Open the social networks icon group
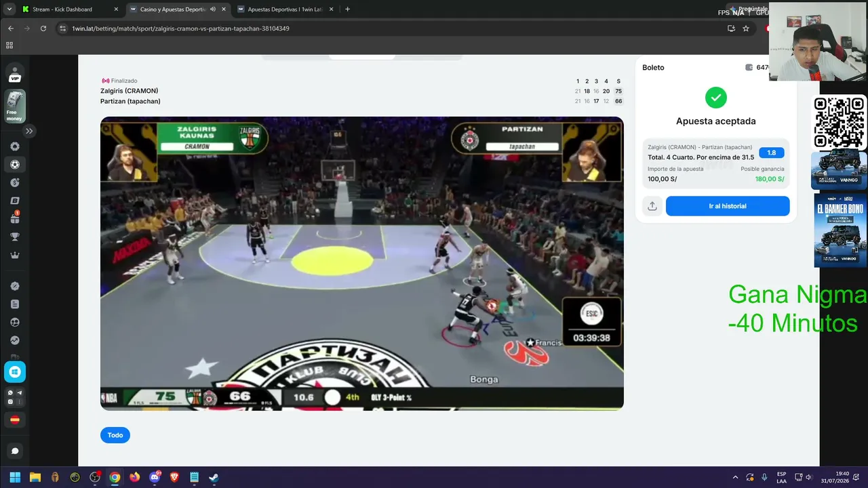Image resolution: width=868 pixels, height=488 pixels. tap(15, 397)
